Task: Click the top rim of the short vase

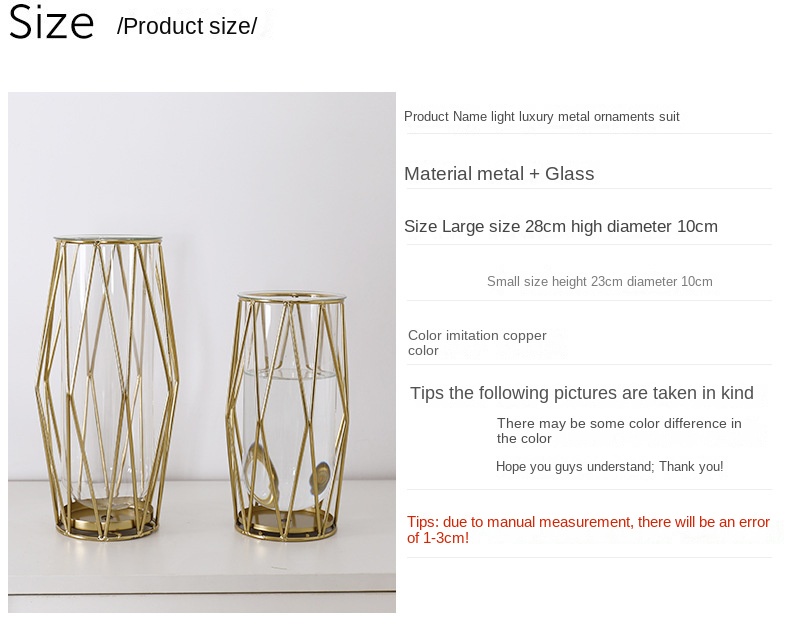Action: [290, 296]
